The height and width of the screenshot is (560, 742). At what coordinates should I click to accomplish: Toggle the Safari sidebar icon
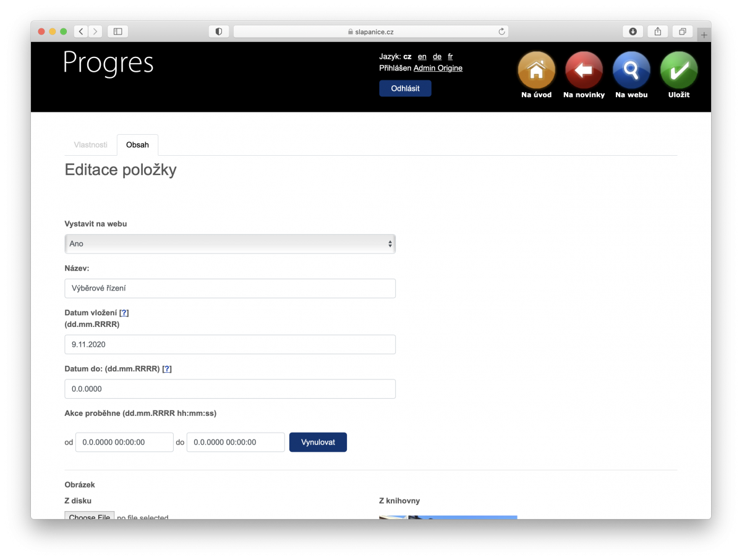tap(117, 32)
